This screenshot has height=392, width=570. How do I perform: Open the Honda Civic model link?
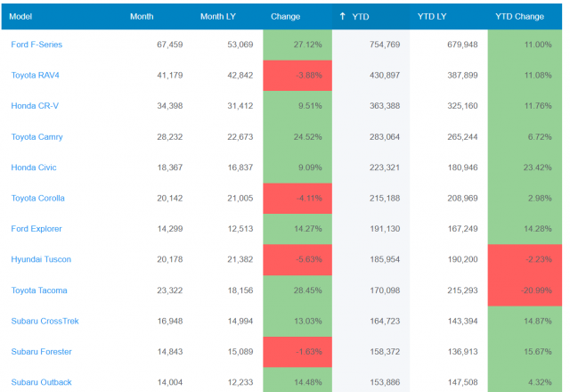point(34,167)
